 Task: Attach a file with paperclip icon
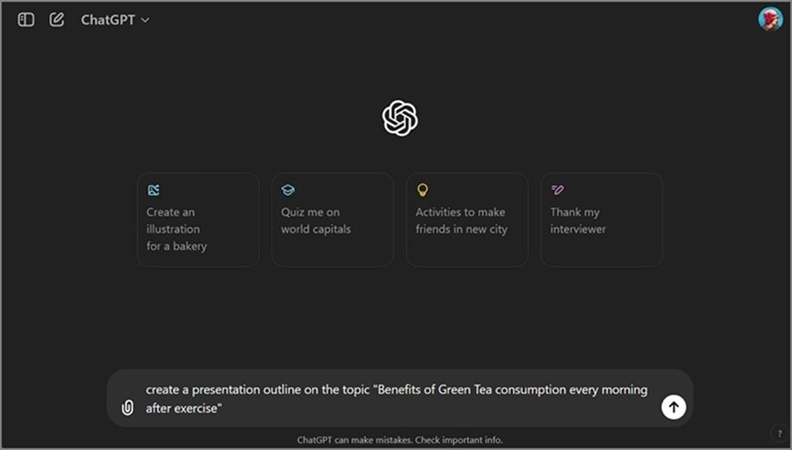127,407
